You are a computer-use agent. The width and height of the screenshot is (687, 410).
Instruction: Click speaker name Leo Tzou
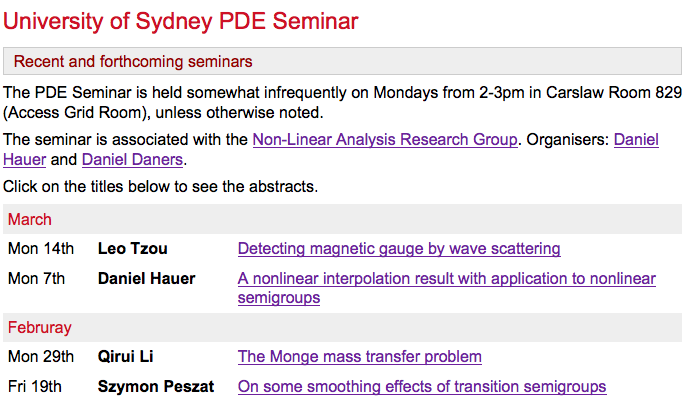pyautogui.click(x=131, y=249)
